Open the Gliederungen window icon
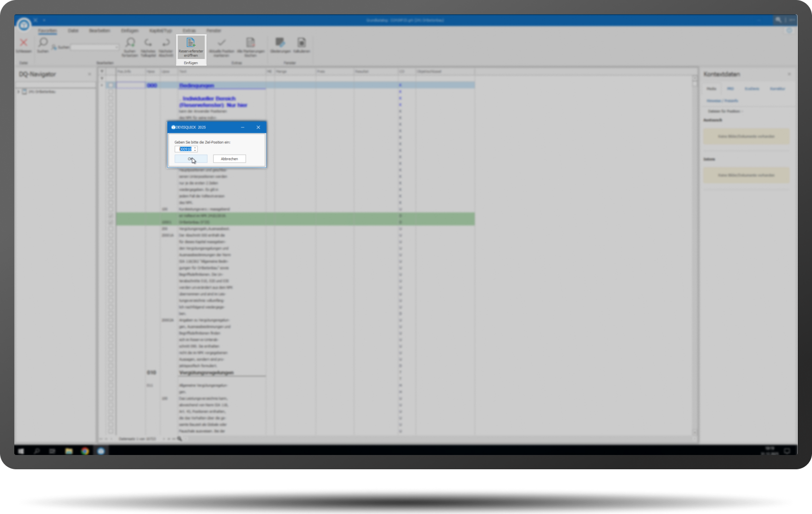 pos(280,43)
